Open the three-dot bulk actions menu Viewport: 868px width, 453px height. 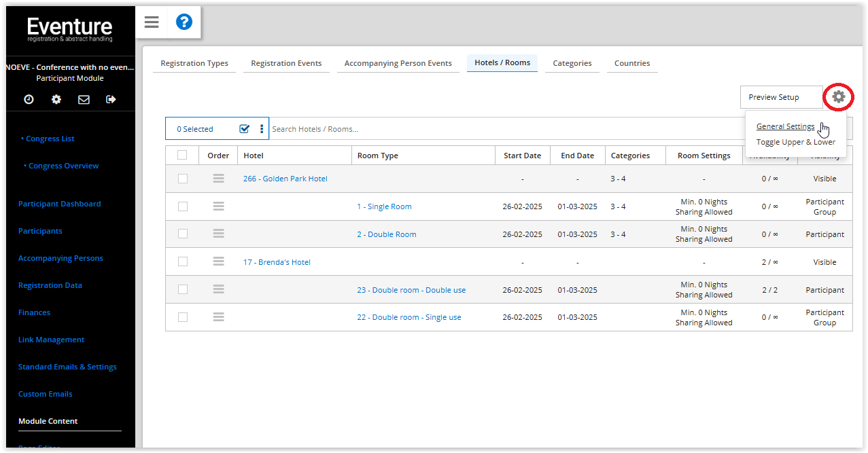[x=262, y=129]
